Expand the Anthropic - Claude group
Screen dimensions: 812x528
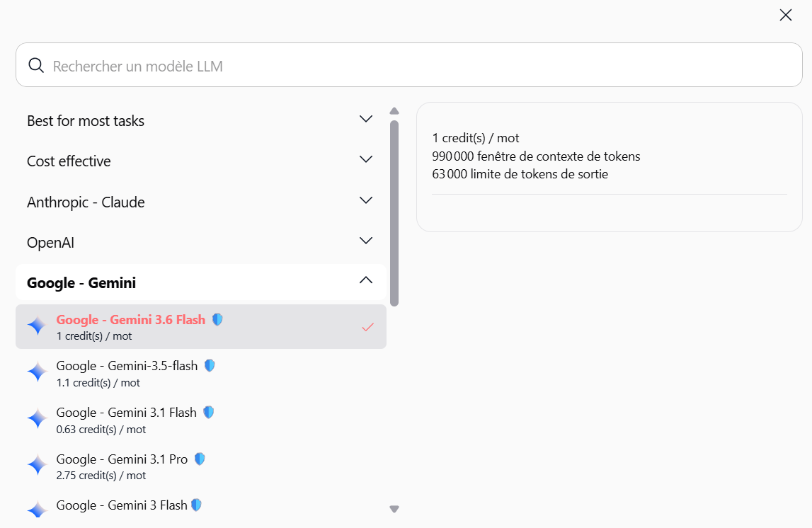tap(201, 202)
